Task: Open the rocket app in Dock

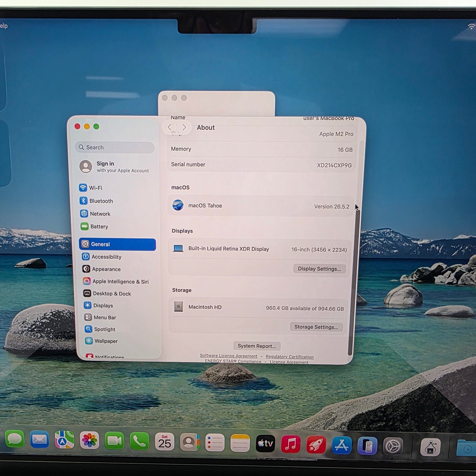Action: (316, 445)
